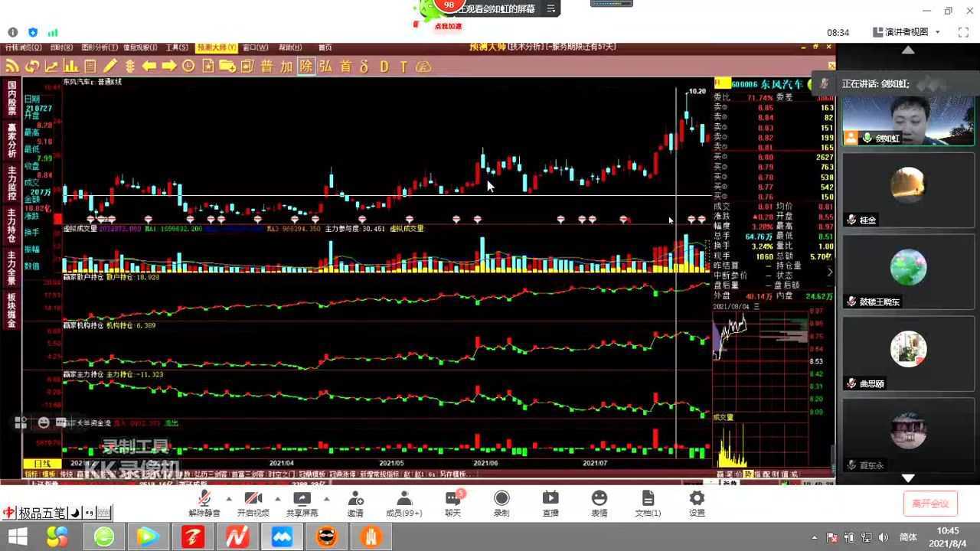Viewport: 980px width, 551px height.
Task: Open the 聊天 chat panel
Action: click(x=453, y=504)
